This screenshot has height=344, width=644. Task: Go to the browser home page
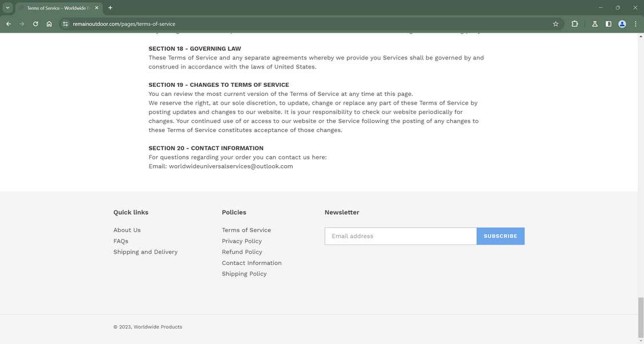point(49,24)
